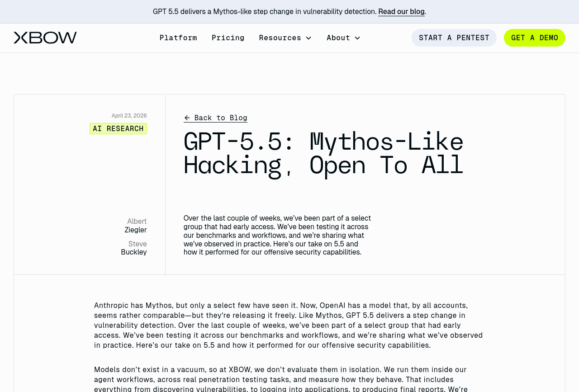Open the Platform nav item
The height and width of the screenshot is (392, 579).
[x=178, y=38]
